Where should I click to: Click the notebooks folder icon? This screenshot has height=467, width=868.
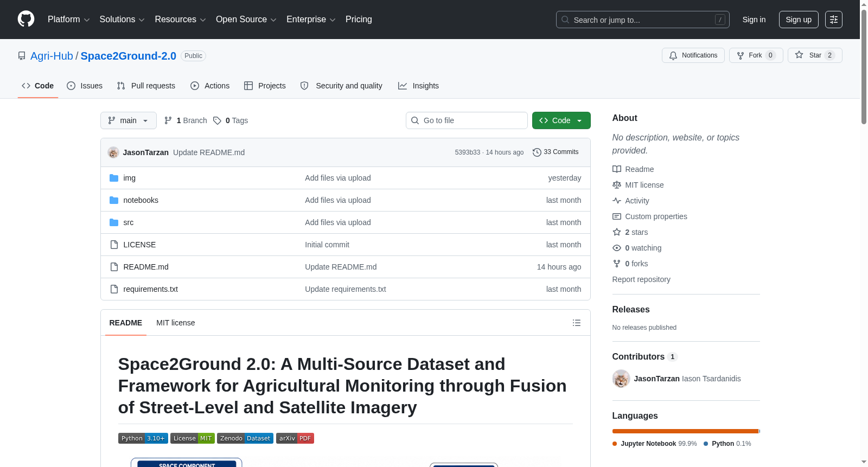point(114,200)
